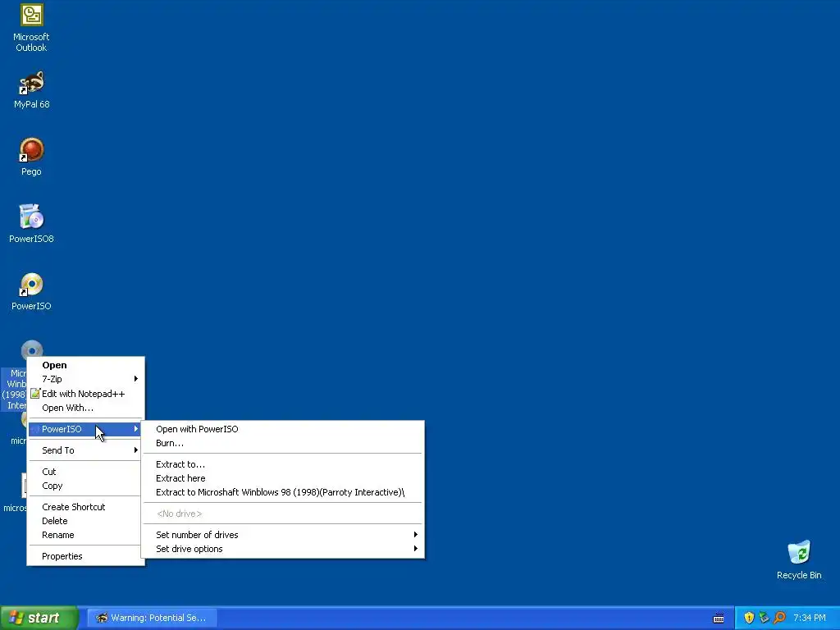Choose Burn... in the PowerISO submenu
The width and height of the screenshot is (840, 630).
282,443
